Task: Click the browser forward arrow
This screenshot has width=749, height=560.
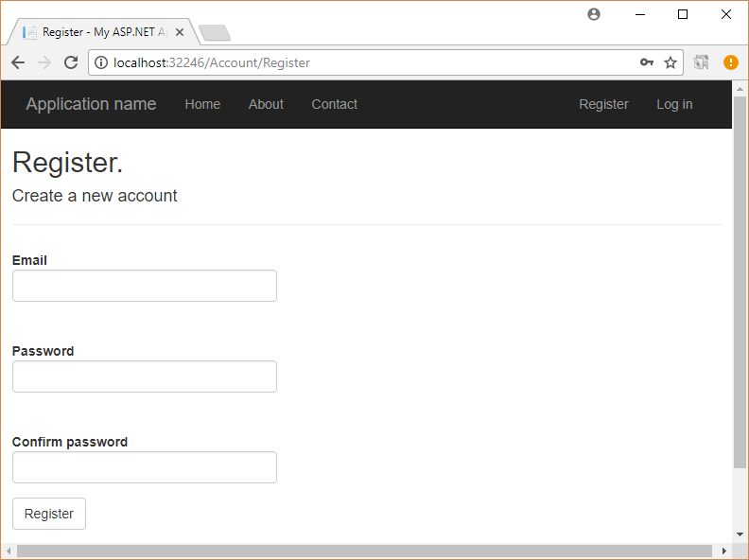Action: (44, 62)
